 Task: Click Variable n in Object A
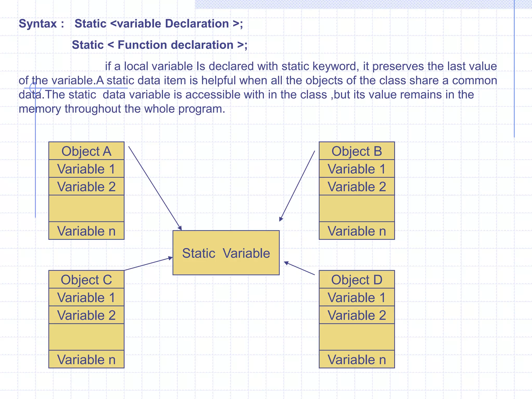pyautogui.click(x=86, y=231)
